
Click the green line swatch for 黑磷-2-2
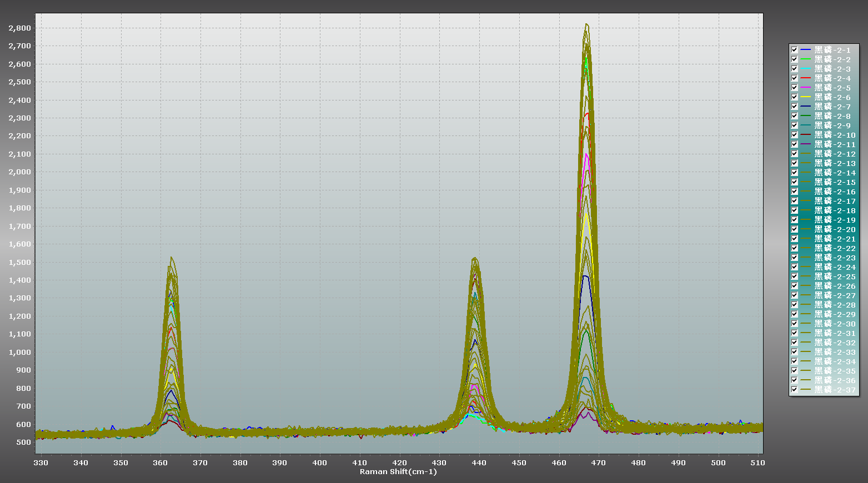805,59
